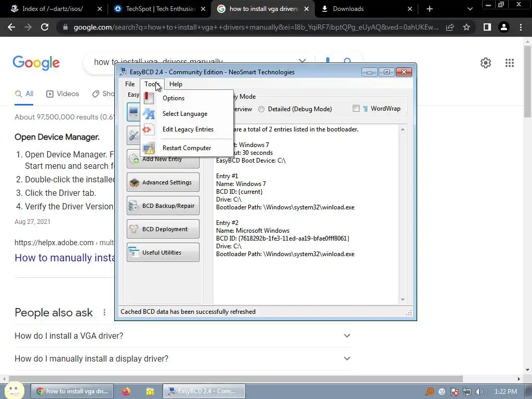Open Chrome's tab search chevron
Viewport: 532px width, 399px height.
470,9
